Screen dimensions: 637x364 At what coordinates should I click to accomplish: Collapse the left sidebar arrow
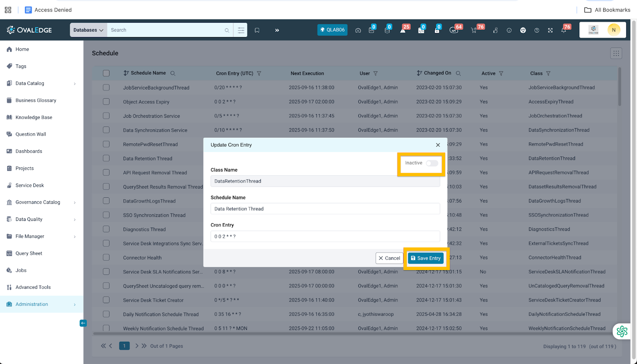click(x=83, y=323)
